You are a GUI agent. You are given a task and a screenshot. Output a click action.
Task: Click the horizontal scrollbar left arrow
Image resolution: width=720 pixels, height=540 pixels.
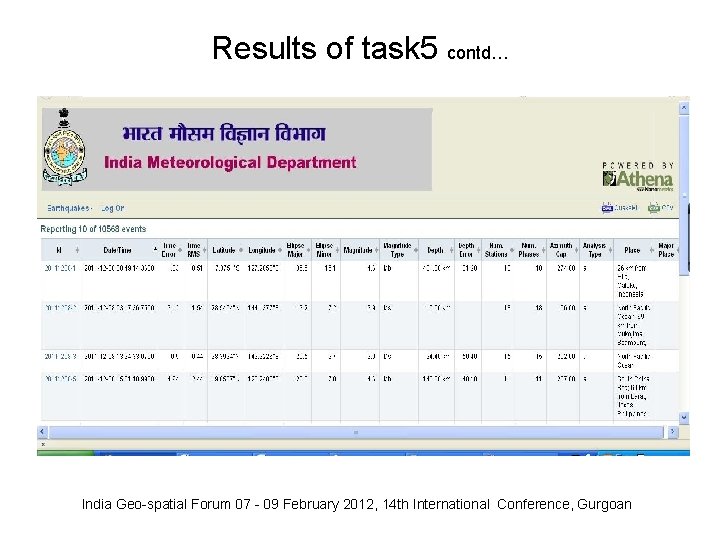[x=42, y=432]
